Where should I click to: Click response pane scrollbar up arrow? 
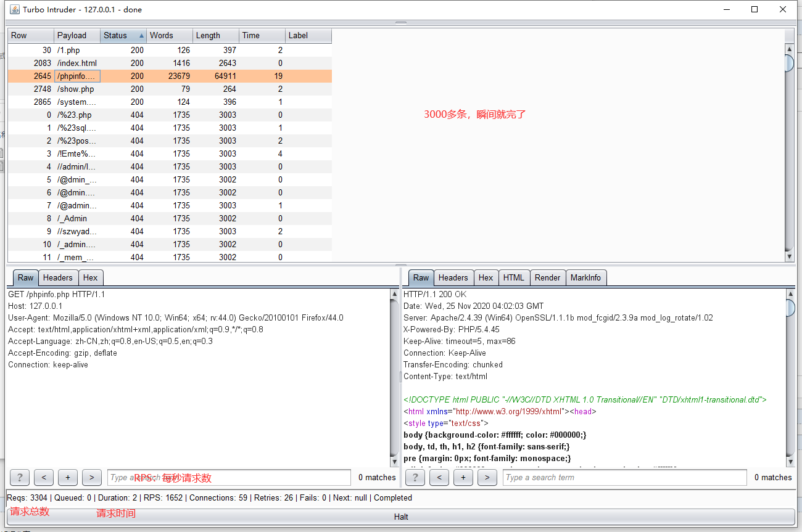coord(790,294)
